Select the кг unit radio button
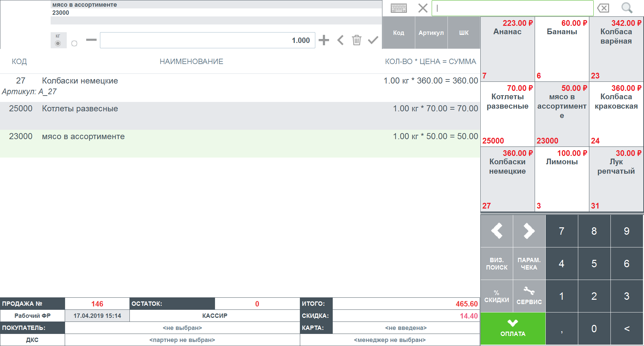This screenshot has height=346, width=644. click(58, 43)
